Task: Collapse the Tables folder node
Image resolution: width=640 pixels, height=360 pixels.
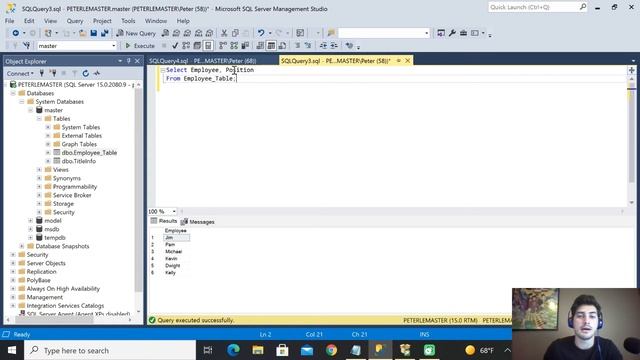Action: point(39,119)
